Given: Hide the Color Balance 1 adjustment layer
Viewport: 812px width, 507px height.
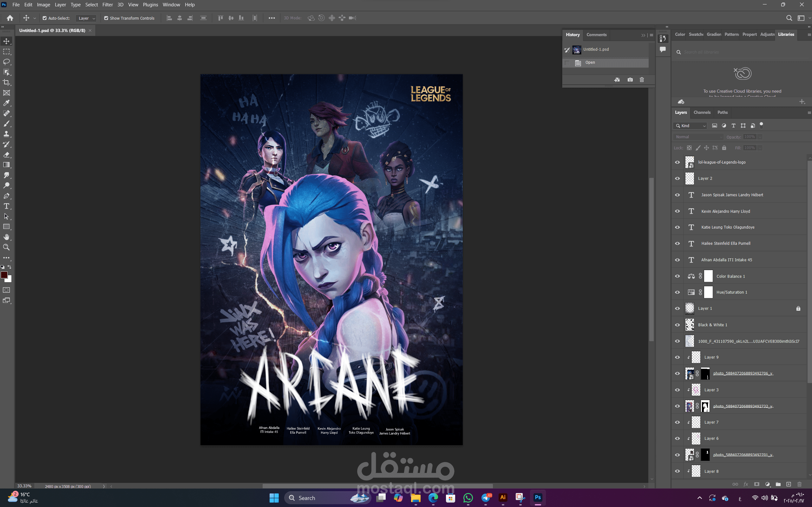Looking at the screenshot, I should click(677, 276).
